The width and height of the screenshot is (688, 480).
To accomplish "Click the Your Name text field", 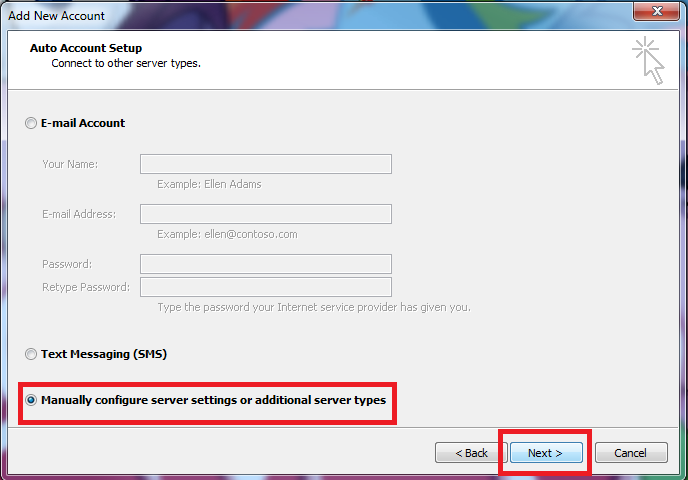I will click(265, 164).
